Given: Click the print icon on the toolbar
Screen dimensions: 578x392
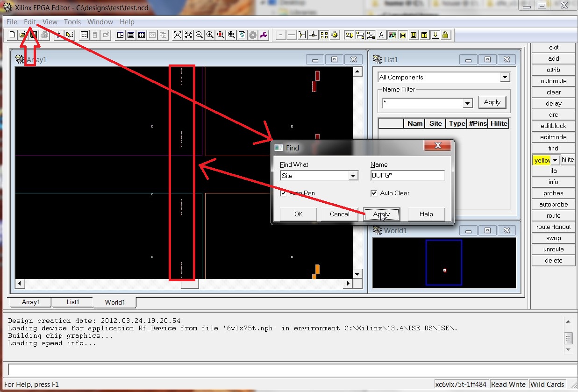Looking at the screenshot, I should click(x=44, y=35).
